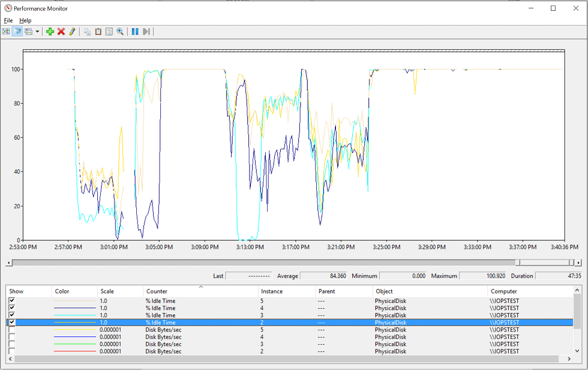Open the Help menu
Viewport: 588px width, 370px height.
click(x=25, y=20)
